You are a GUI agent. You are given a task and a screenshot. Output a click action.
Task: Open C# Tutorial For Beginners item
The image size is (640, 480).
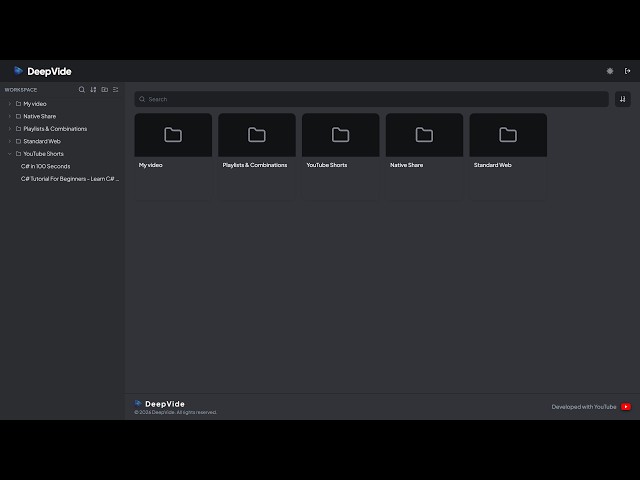pyautogui.click(x=70, y=179)
